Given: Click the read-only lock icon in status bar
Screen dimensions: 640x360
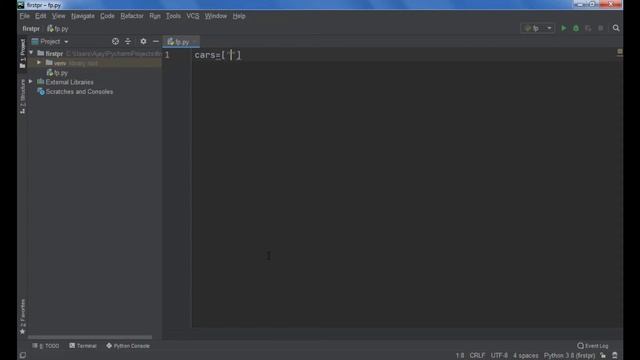Looking at the screenshot, I should point(603,356).
